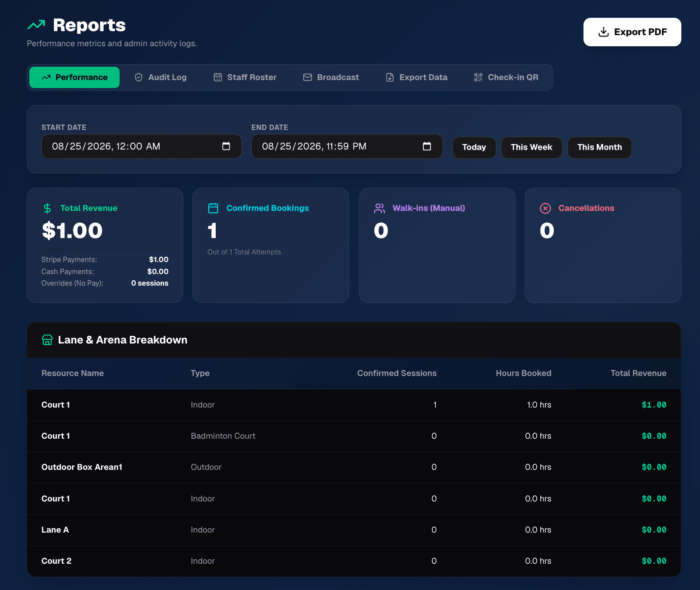Screen dimensions: 700x590
Task: Click the Lane & Arena Breakdown heading
Action: [123, 340]
